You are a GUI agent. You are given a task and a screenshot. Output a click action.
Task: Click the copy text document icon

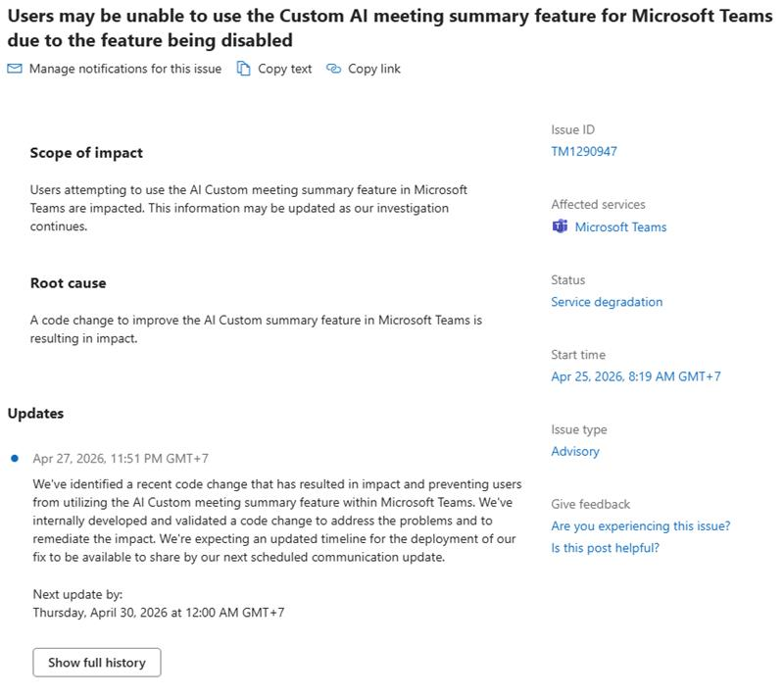243,69
